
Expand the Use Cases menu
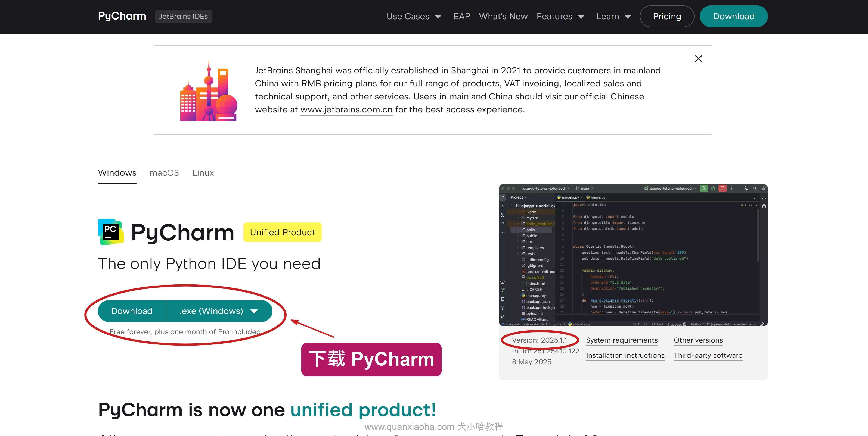[x=414, y=16]
